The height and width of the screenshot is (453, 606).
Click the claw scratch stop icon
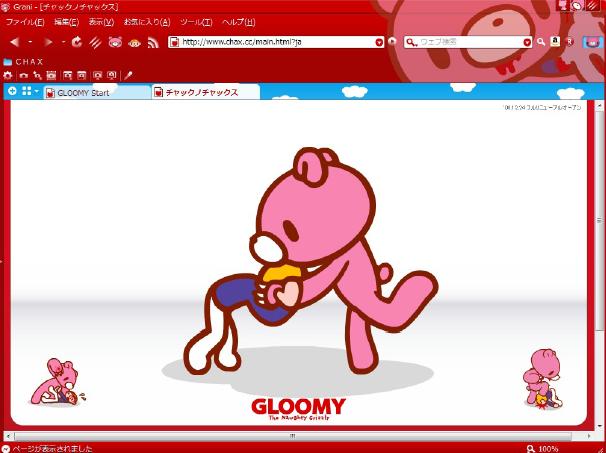[95, 42]
